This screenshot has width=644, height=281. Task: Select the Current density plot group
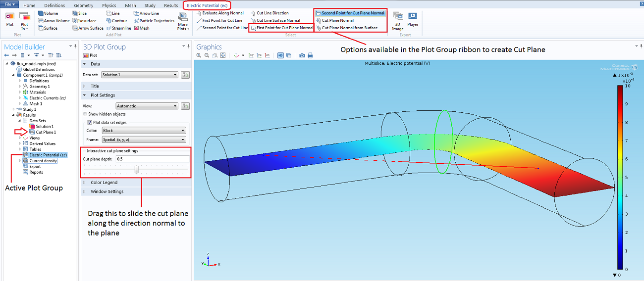click(40, 161)
